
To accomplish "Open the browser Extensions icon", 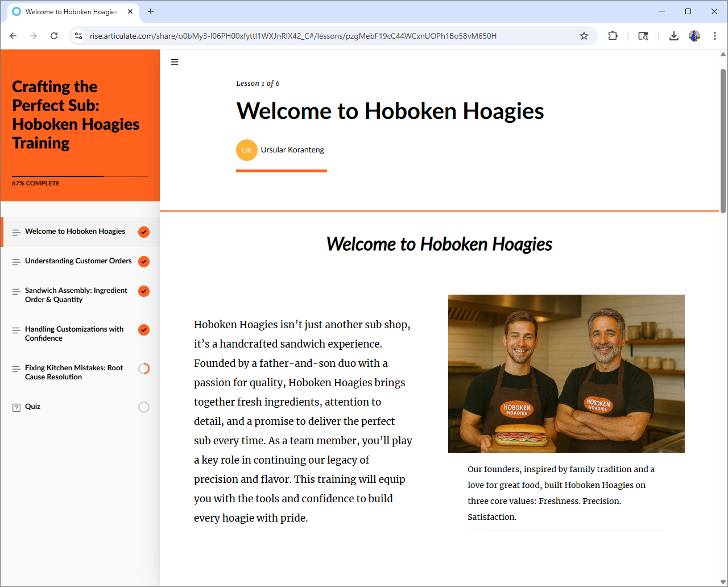I will tap(613, 36).
